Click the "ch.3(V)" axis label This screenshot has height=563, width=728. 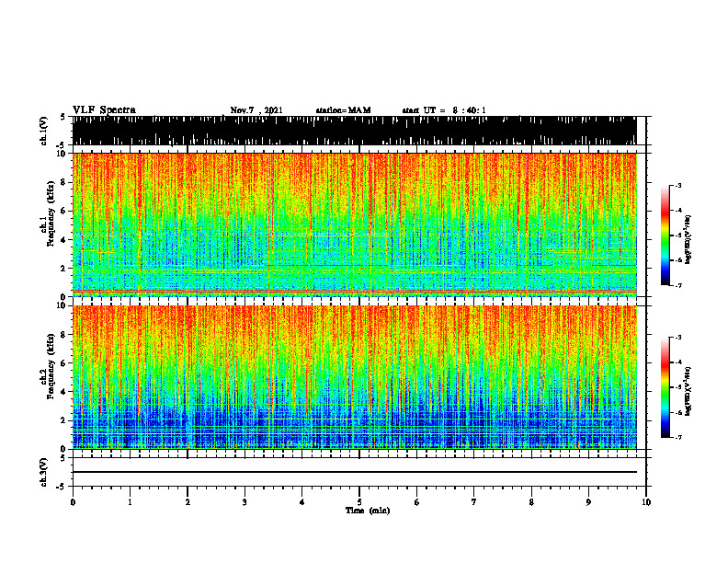point(44,473)
